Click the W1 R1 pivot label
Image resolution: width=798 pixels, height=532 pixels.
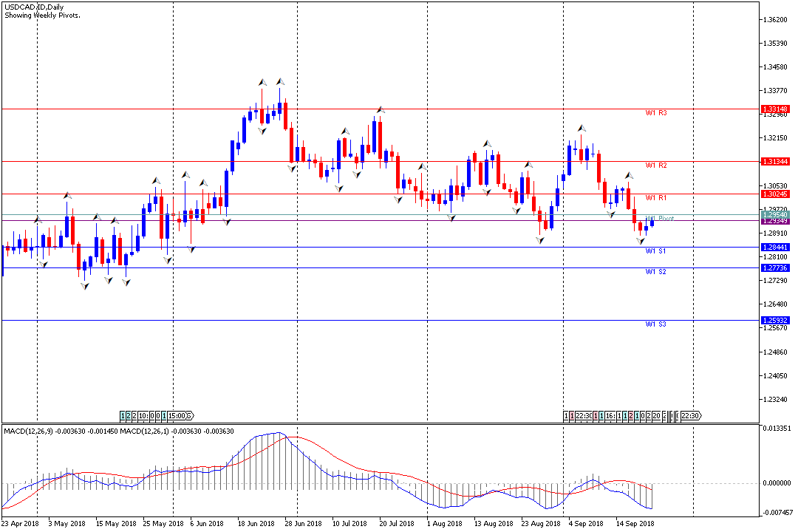pyautogui.click(x=656, y=197)
